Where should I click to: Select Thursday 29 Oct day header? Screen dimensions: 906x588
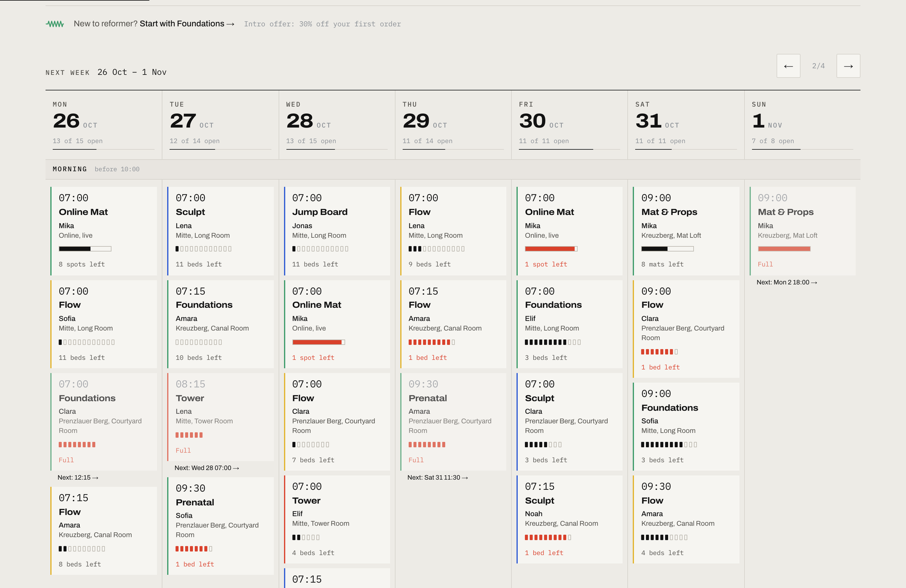[453, 125]
